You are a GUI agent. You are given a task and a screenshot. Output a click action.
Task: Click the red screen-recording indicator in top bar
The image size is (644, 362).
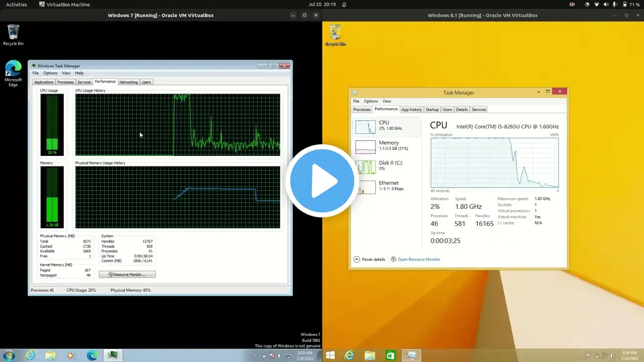coord(572,5)
